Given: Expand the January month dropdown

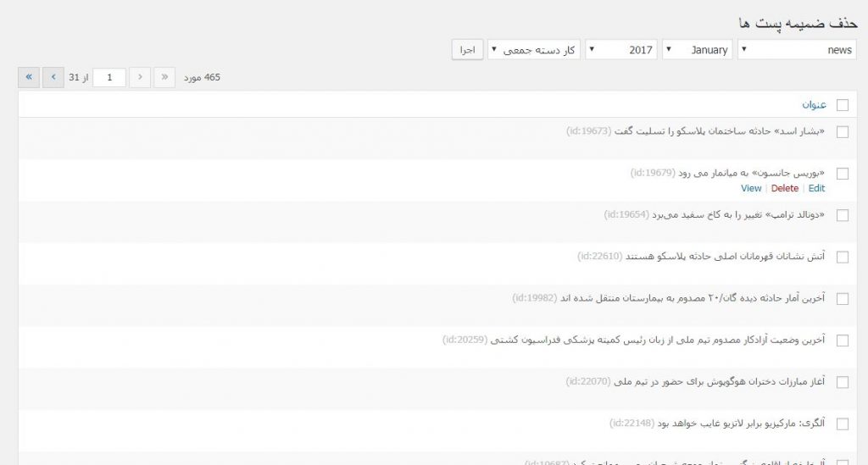Looking at the screenshot, I should [x=697, y=50].
